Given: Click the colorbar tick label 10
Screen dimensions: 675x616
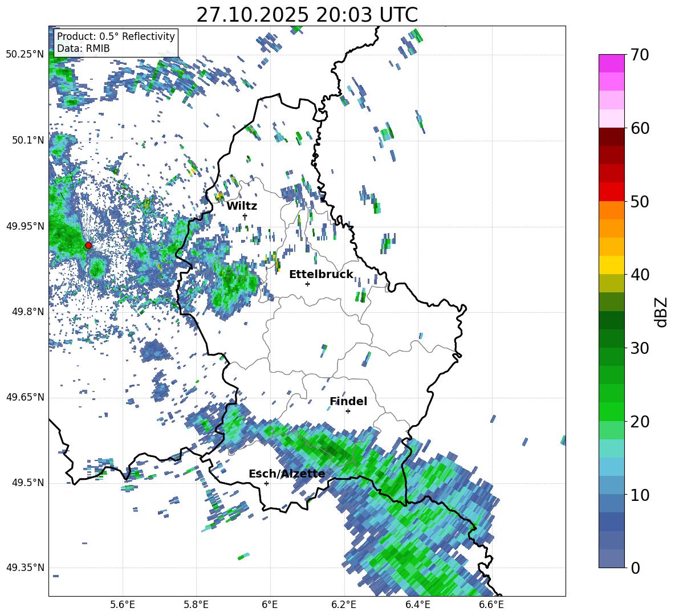Looking at the screenshot, I should 640,495.
